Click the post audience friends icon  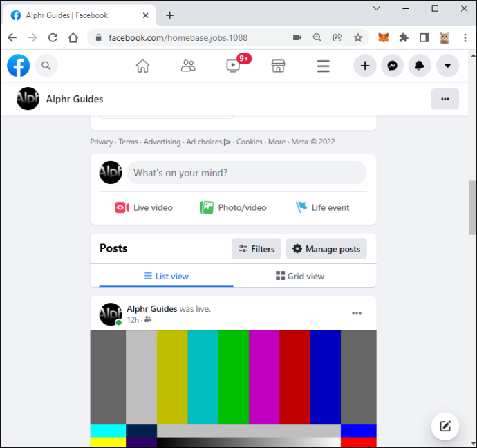point(148,319)
